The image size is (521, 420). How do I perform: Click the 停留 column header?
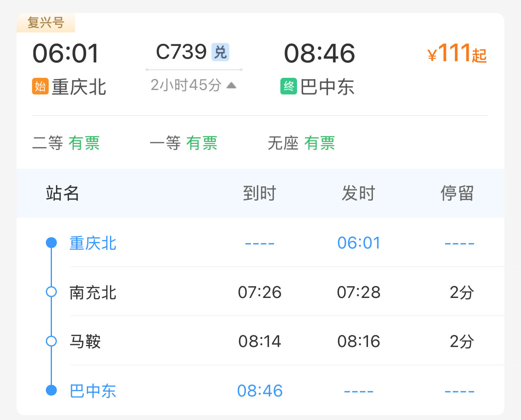[457, 193]
